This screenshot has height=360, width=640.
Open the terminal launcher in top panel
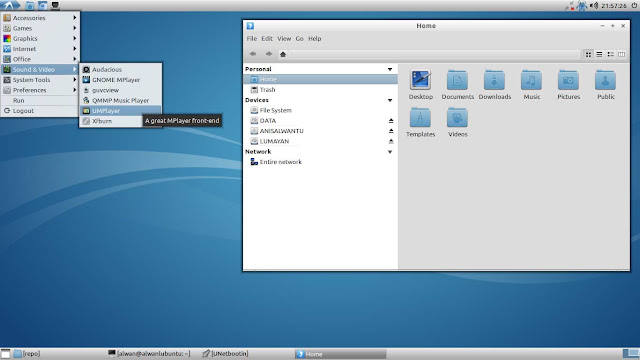point(55,5)
